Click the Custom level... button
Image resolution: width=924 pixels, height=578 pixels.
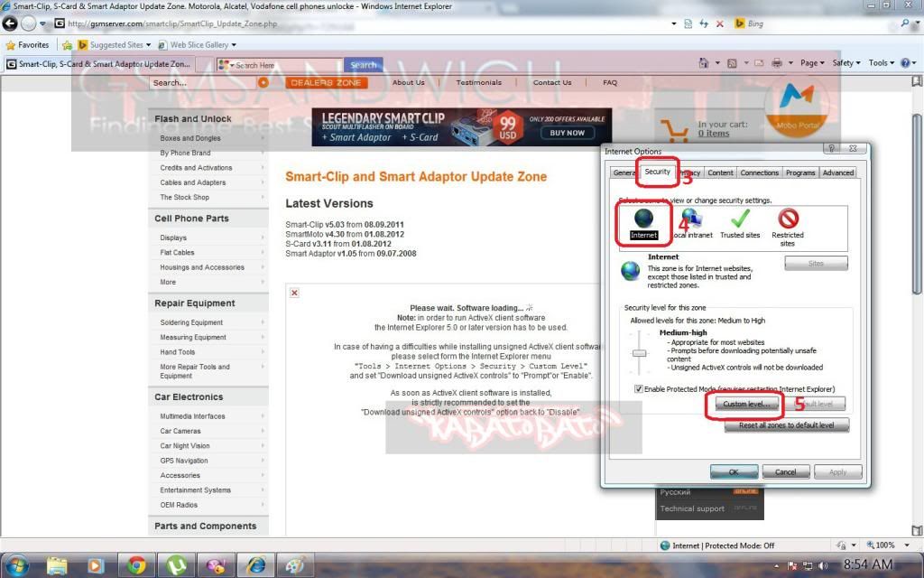[746, 404]
